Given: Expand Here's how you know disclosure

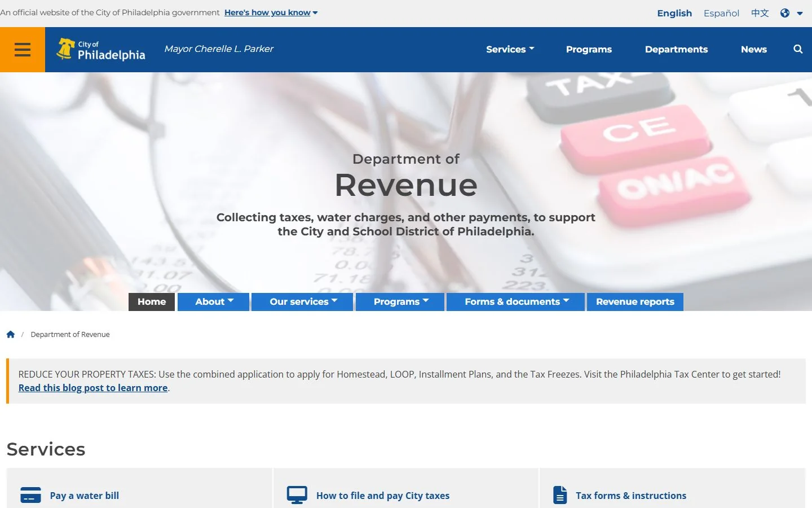Looking at the screenshot, I should point(271,12).
